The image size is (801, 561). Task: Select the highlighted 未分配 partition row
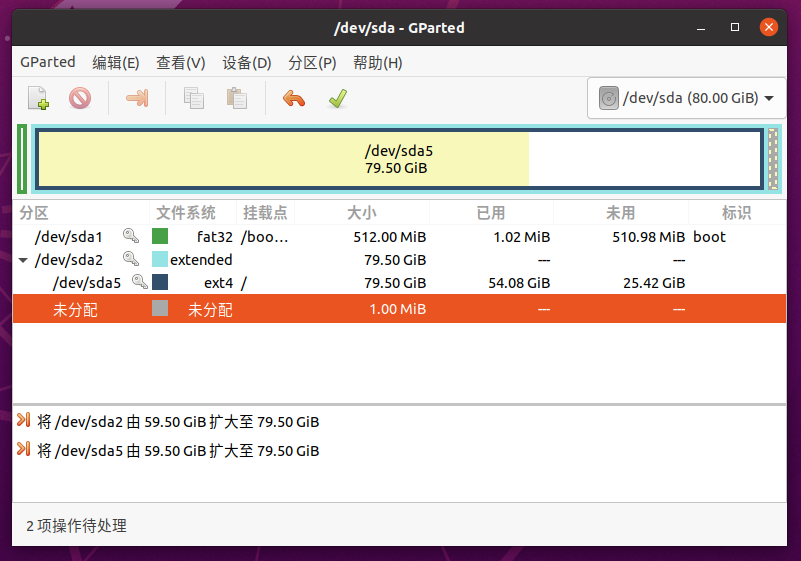pyautogui.click(x=399, y=309)
